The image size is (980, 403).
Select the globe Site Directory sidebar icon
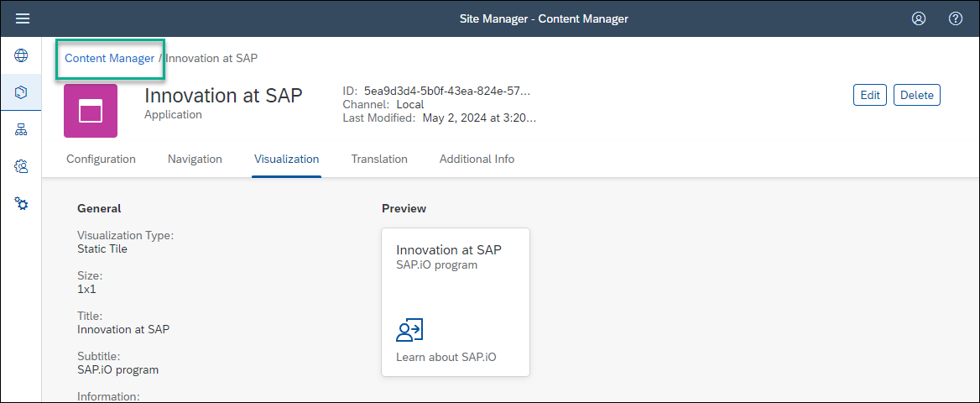coord(21,55)
